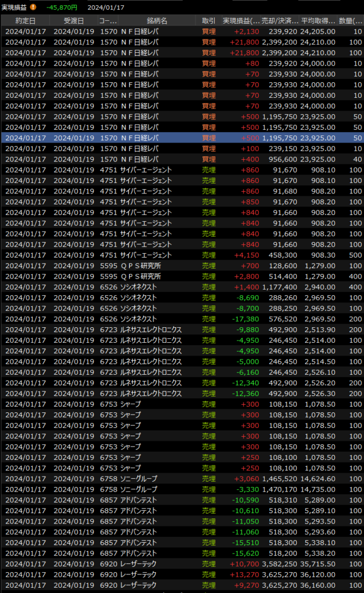Image resolution: width=364 pixels, height=593 pixels.
Task: Click the 取引 column header
Action: [208, 20]
